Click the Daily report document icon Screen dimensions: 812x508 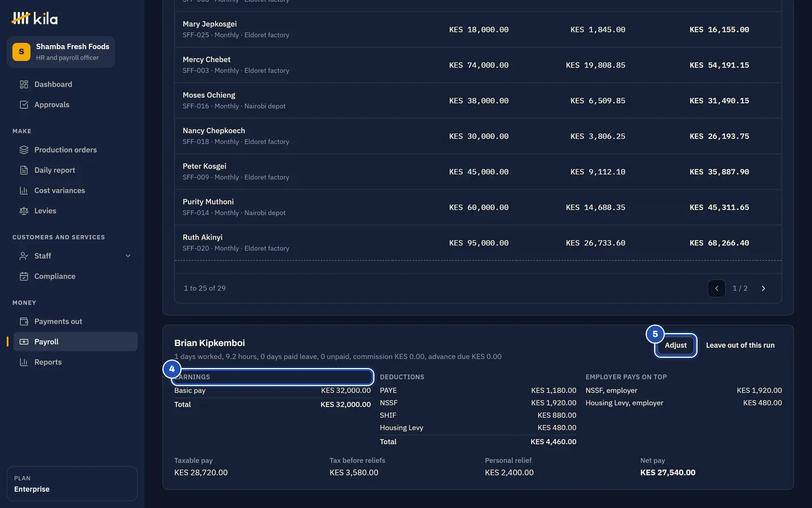tap(24, 170)
